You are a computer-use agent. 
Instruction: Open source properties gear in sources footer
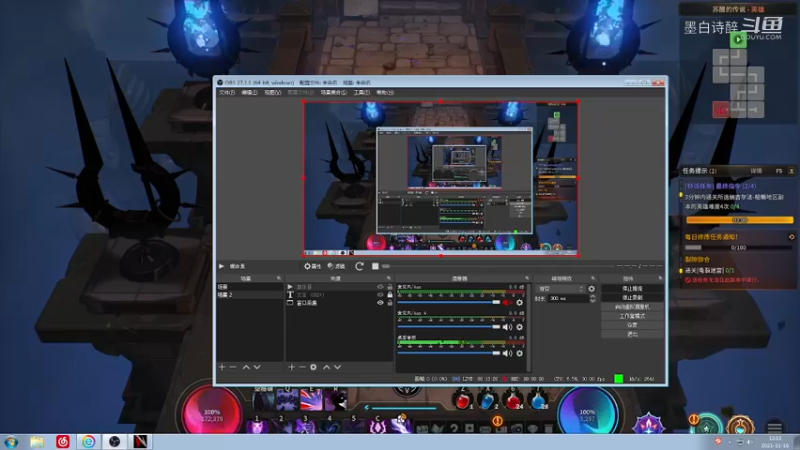pyautogui.click(x=313, y=367)
